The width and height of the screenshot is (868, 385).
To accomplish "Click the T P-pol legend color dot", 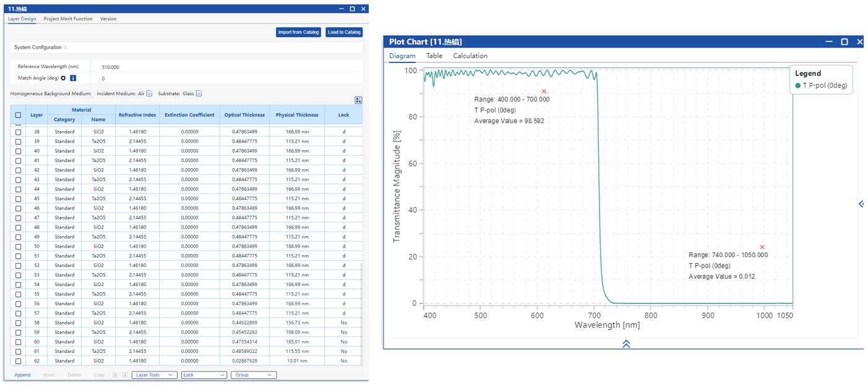I will [798, 86].
